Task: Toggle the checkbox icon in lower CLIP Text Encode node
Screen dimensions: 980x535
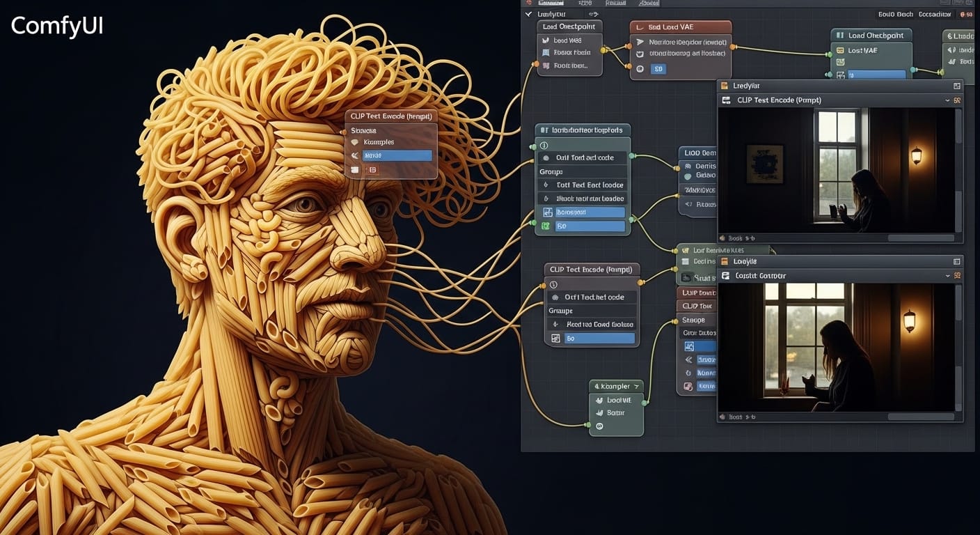Action: coord(555,339)
